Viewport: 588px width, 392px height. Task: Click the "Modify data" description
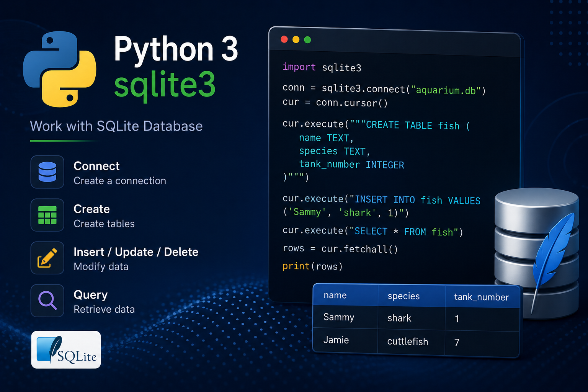click(x=101, y=266)
